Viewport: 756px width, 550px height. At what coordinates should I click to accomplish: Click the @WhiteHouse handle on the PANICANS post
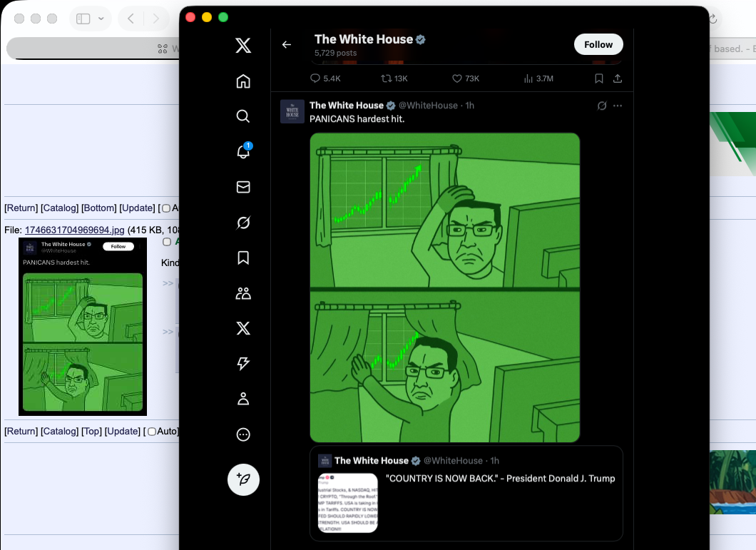coord(428,105)
